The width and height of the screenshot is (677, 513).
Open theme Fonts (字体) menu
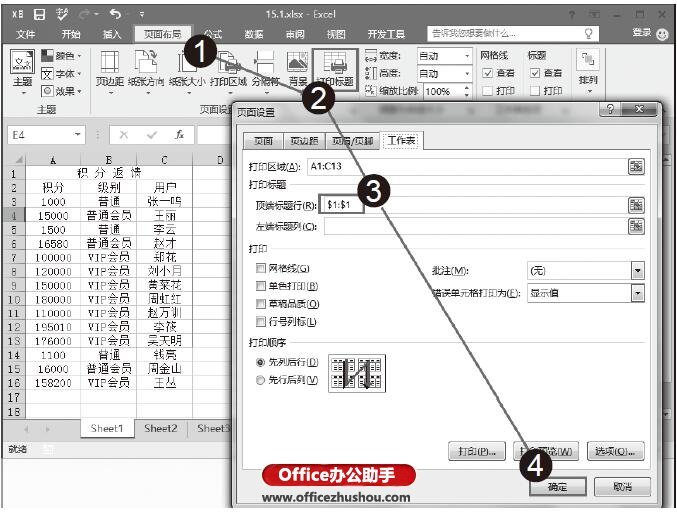(x=61, y=73)
